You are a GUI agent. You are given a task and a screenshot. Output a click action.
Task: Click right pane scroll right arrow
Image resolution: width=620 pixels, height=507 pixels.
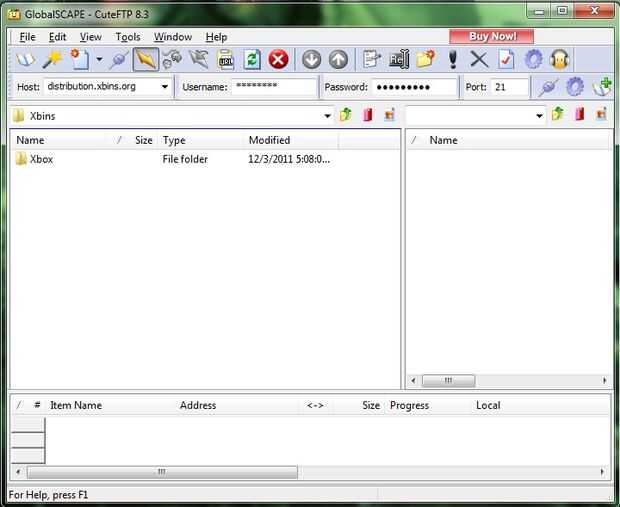(604, 380)
